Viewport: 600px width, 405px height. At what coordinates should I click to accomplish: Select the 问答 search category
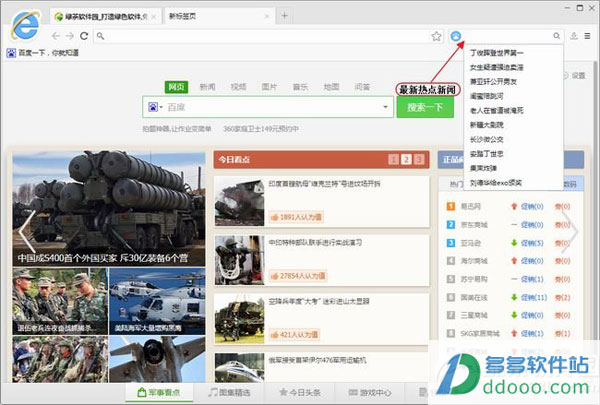[362, 87]
